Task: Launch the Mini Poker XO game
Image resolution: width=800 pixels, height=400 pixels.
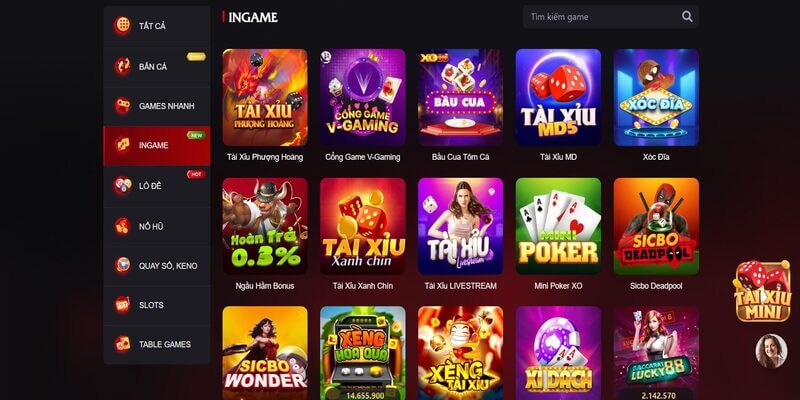Action: click(558, 227)
